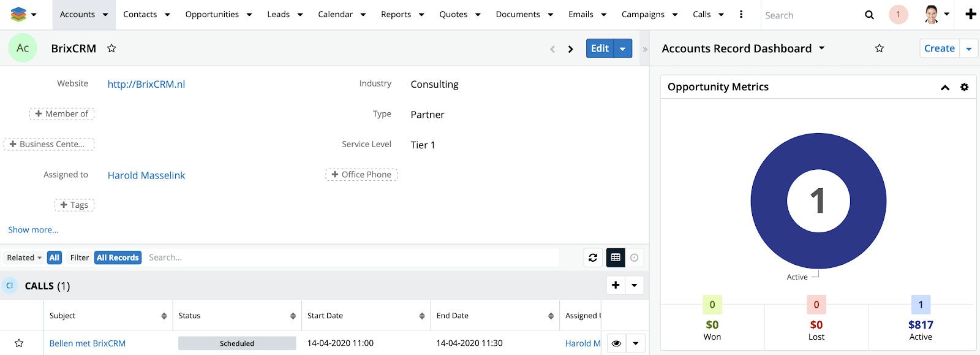
Task: Open the Accounts module dropdown arrow
Action: click(x=105, y=15)
